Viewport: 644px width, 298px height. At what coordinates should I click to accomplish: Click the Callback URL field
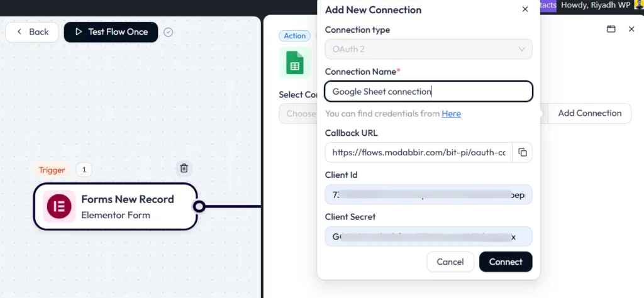point(418,153)
